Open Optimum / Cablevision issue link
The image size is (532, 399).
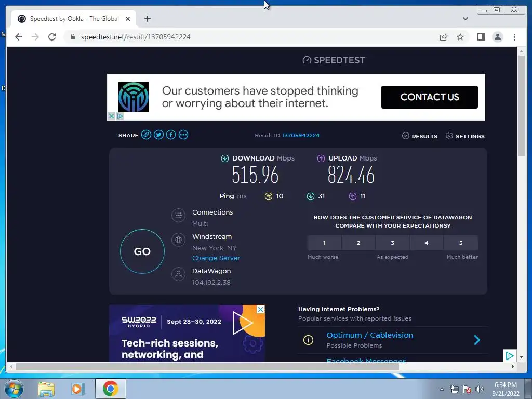(369, 335)
